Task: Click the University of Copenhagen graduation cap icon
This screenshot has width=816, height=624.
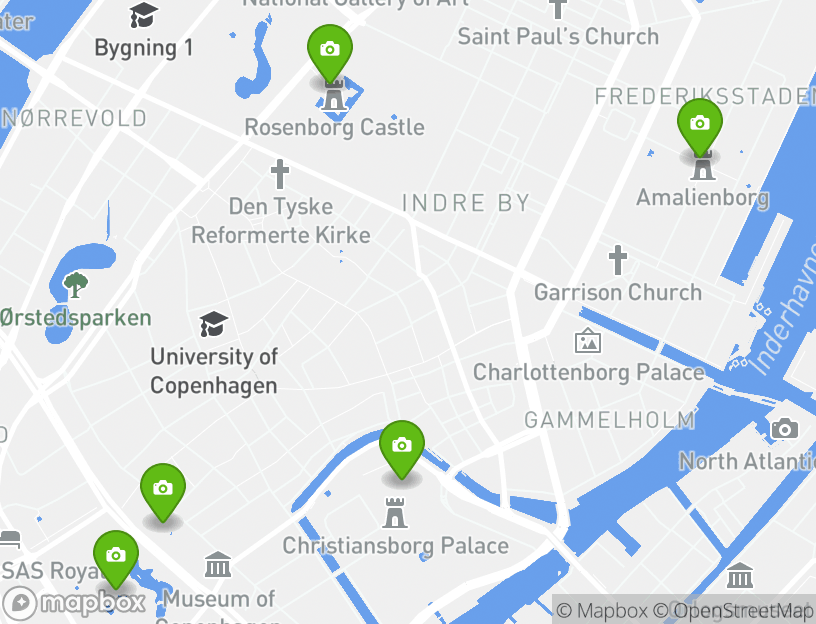Action: click(213, 324)
